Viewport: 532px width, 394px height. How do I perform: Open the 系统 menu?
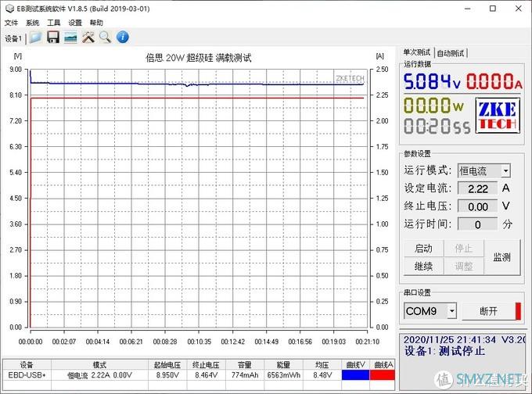(33, 23)
